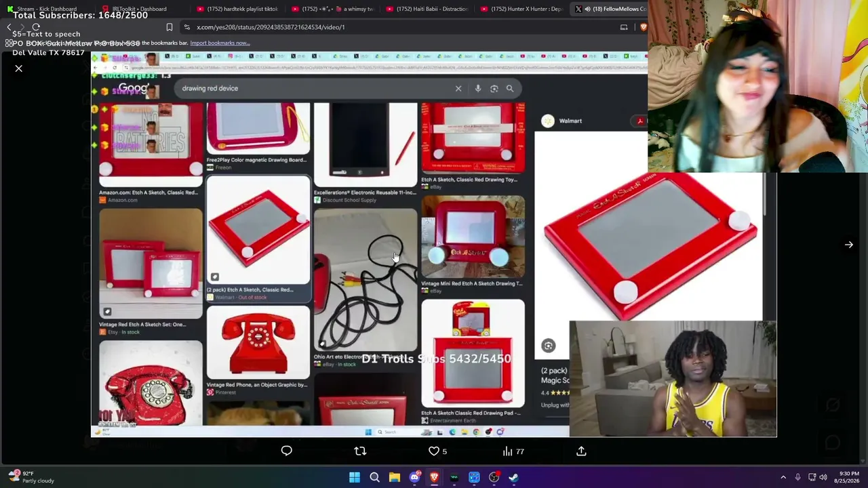Clear the 'drawing red device' search text
The width and height of the screenshot is (868, 488).
point(458,88)
